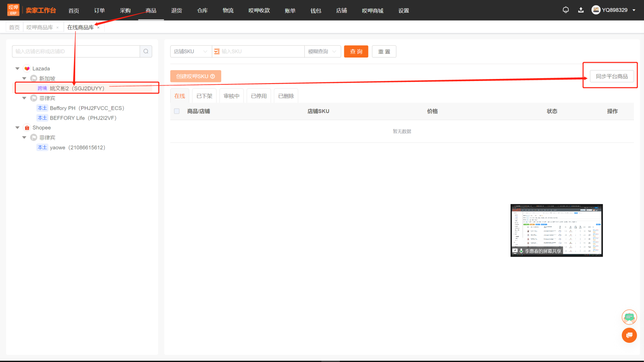Collapse the 新加坡 tree node
644x362 pixels.
[x=24, y=79]
